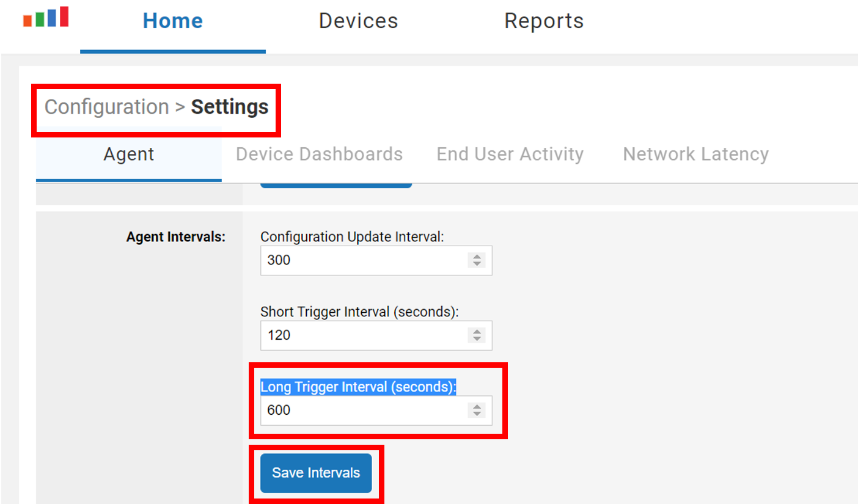Open the Home navigation tab
Viewport: 858px width, 504px height.
tap(173, 21)
